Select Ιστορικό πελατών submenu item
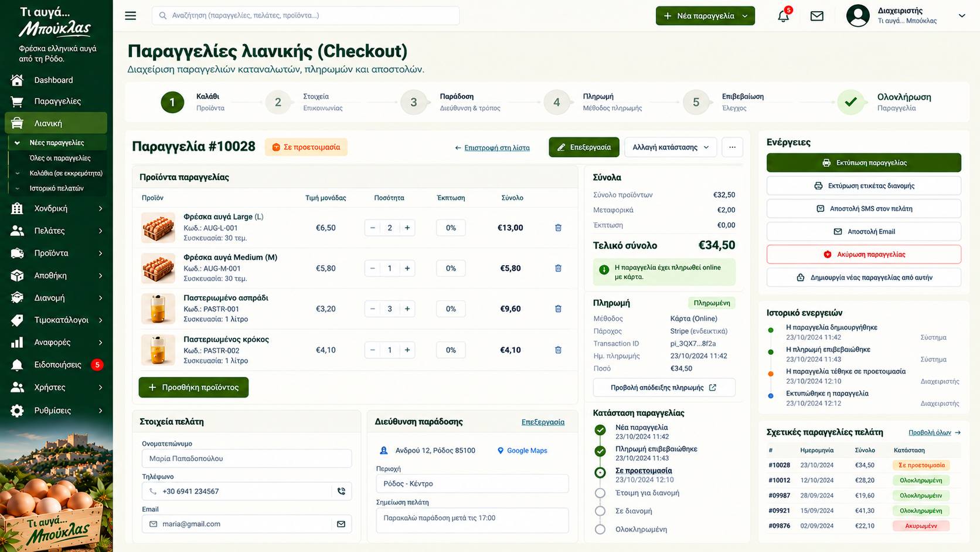Viewport: 980px width, 552px height. (x=56, y=188)
